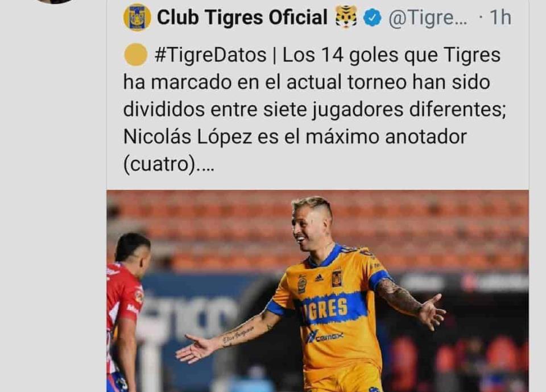Click the quoted tweet card header
Image resolution: width=546 pixels, height=392 pixels.
coord(317,18)
